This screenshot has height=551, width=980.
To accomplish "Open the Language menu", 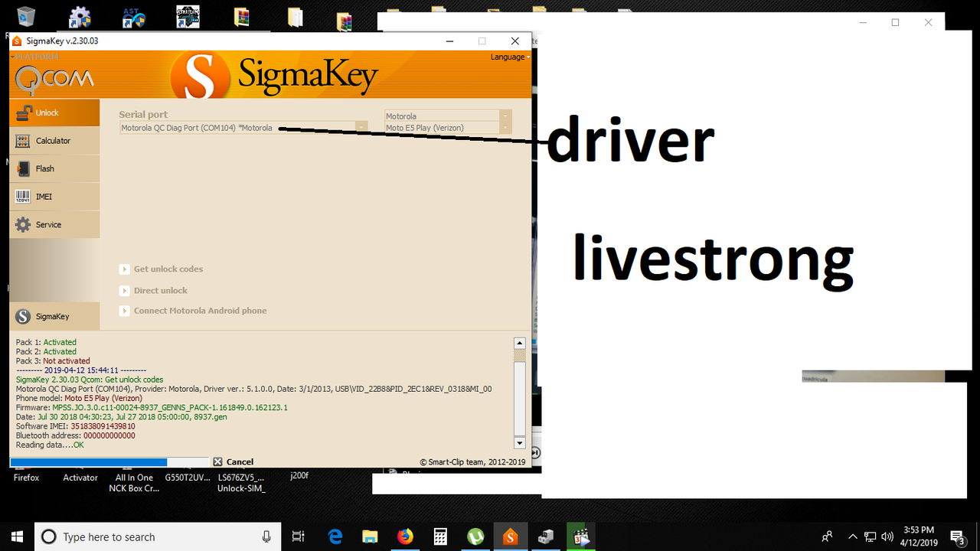I will 509,57.
